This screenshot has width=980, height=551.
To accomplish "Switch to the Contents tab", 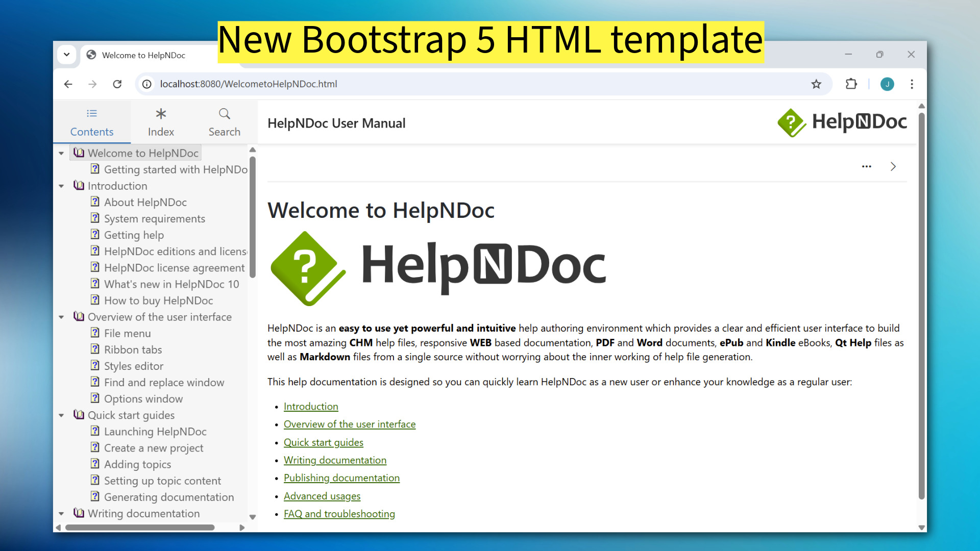I will (x=92, y=122).
